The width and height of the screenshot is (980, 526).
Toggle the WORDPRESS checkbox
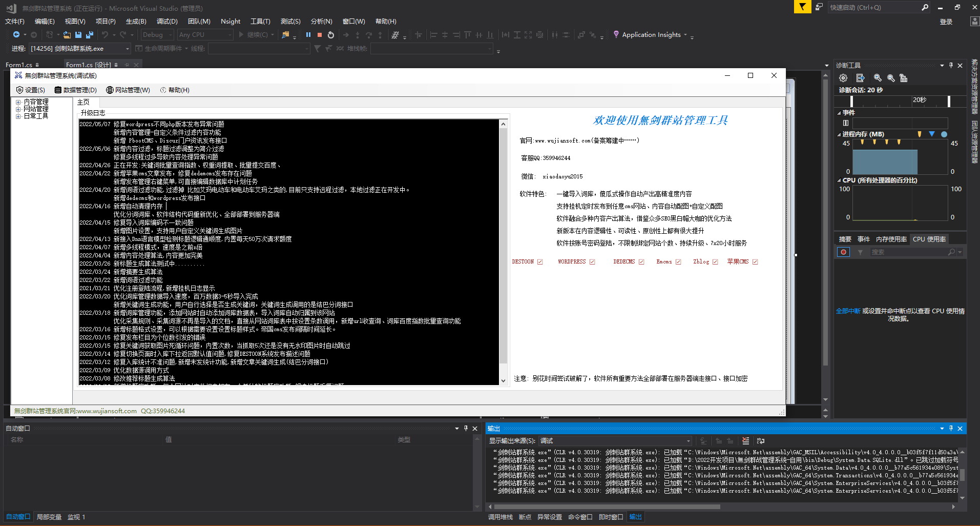[x=592, y=262]
